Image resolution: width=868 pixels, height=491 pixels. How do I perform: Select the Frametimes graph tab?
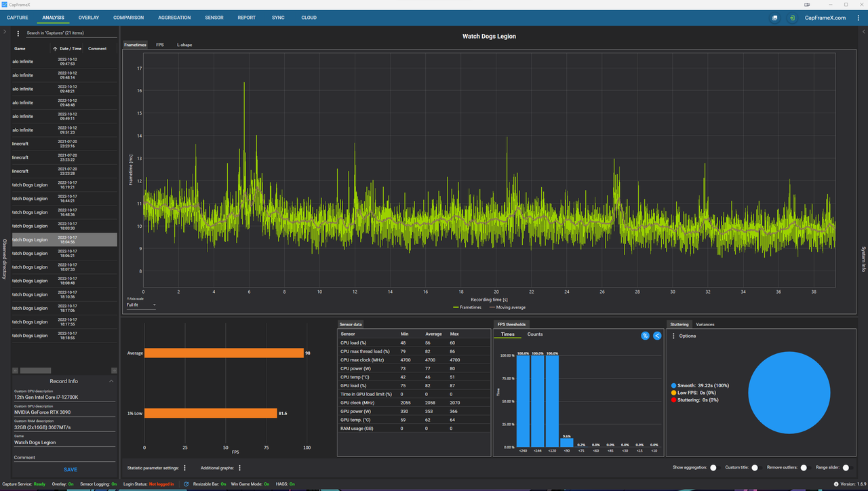[135, 45]
